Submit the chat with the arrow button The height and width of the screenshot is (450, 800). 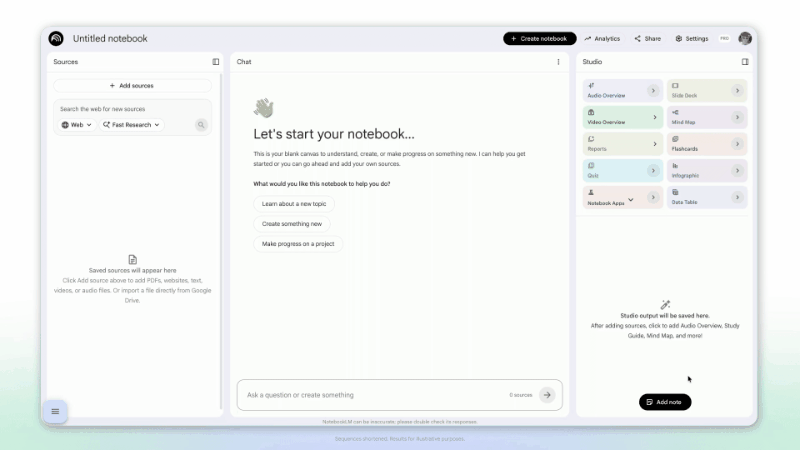tap(547, 395)
